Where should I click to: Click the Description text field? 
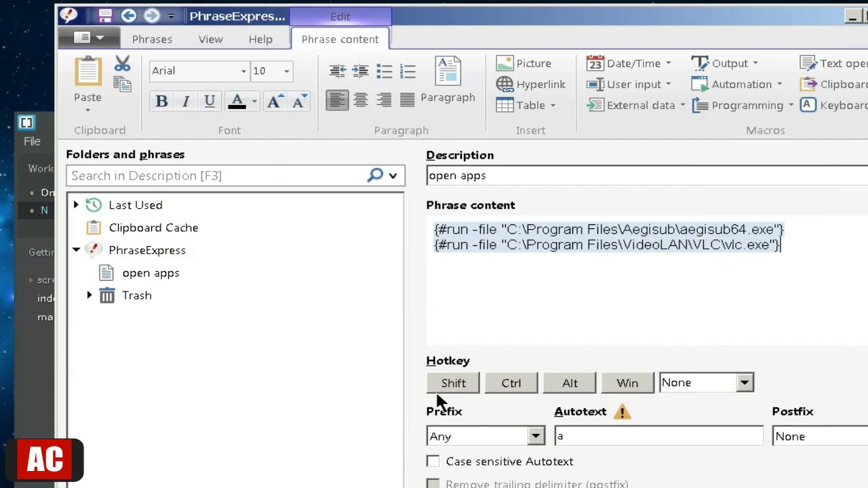coord(647,176)
